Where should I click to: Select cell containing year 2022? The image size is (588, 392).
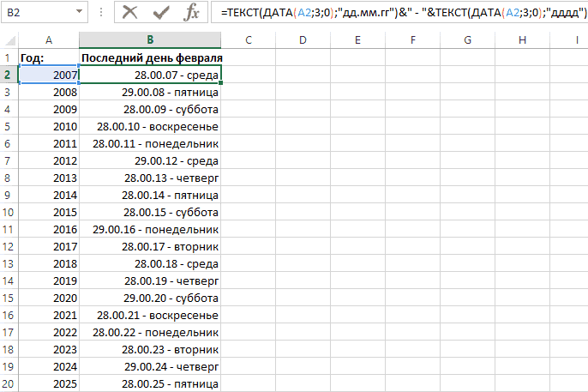pyautogui.click(x=49, y=332)
